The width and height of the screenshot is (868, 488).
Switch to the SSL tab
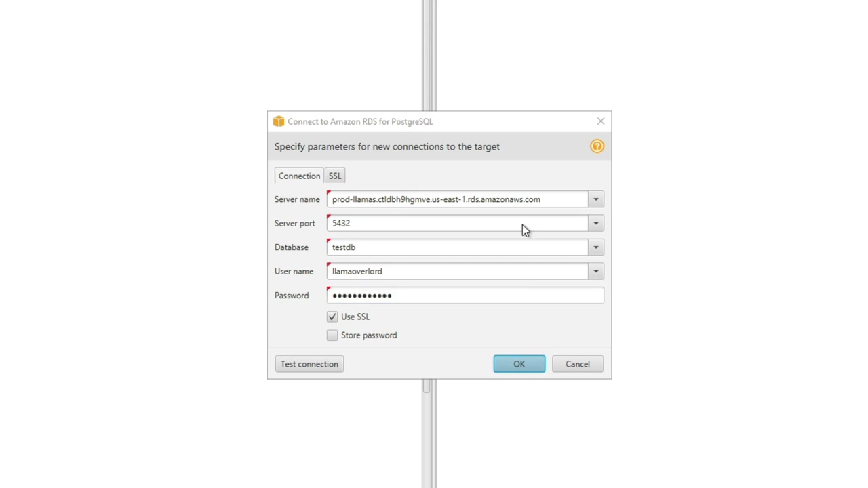pyautogui.click(x=335, y=176)
